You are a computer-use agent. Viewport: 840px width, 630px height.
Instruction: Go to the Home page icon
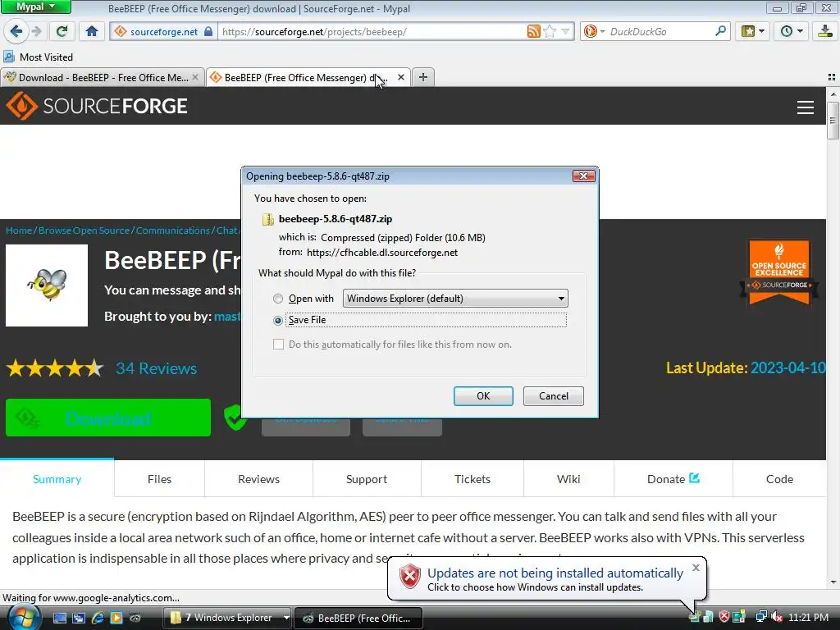[92, 32]
